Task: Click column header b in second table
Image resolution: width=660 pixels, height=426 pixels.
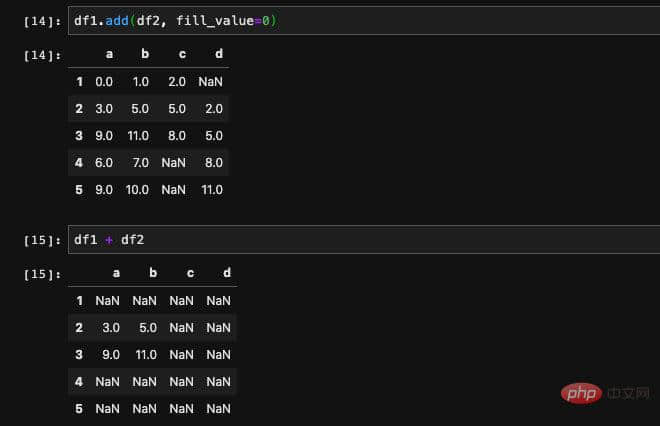Action: tap(153, 273)
